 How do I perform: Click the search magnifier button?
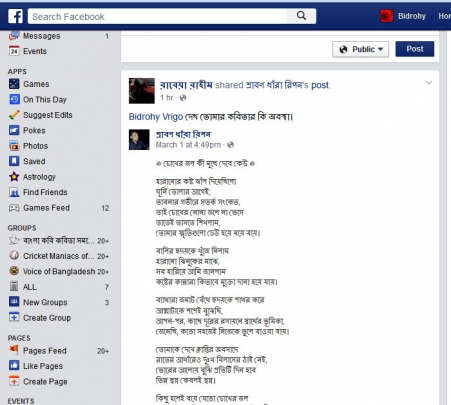[301, 16]
